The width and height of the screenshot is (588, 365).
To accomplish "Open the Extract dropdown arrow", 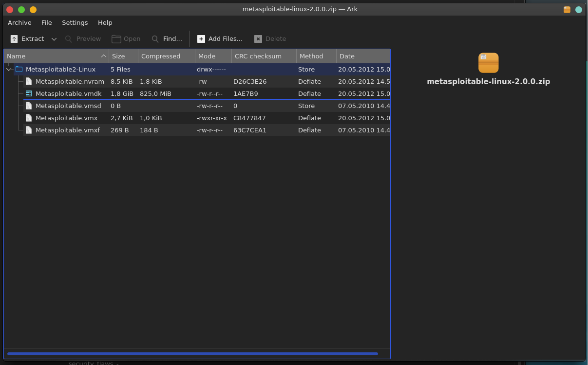I will point(54,39).
